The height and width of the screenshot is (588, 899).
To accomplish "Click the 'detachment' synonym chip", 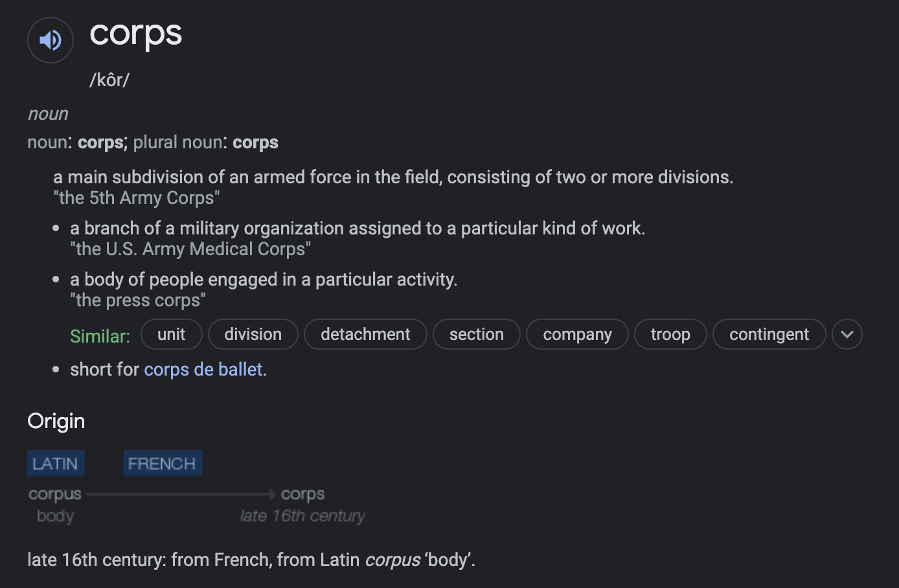I will [365, 335].
